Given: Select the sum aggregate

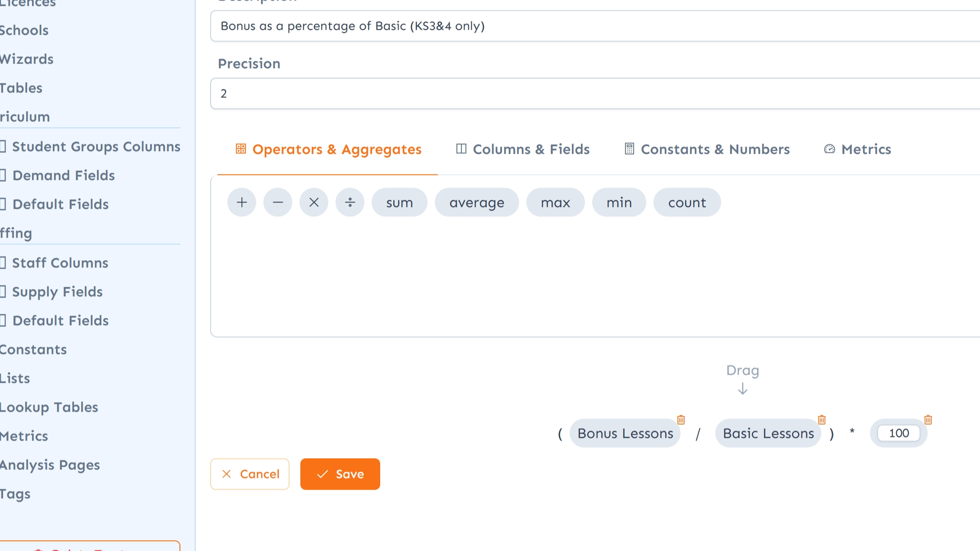Looking at the screenshot, I should (x=399, y=202).
